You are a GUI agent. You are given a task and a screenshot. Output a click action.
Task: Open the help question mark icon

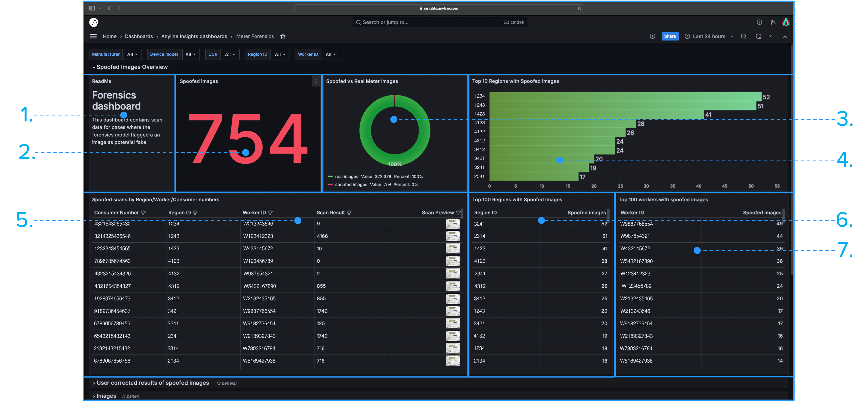coord(759,22)
